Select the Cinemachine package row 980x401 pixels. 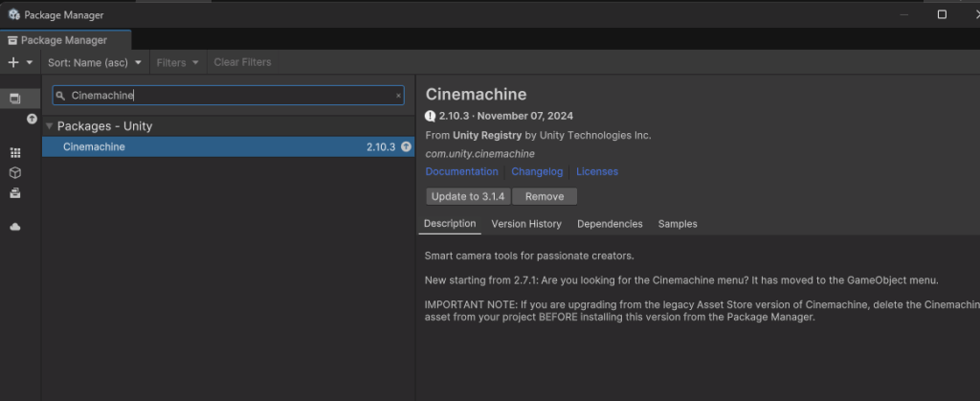pos(228,146)
